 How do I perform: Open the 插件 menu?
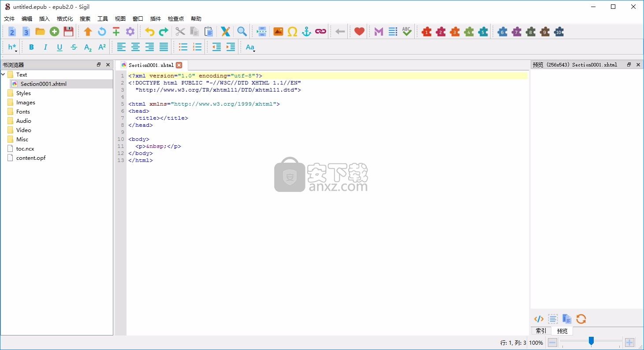coord(156,19)
